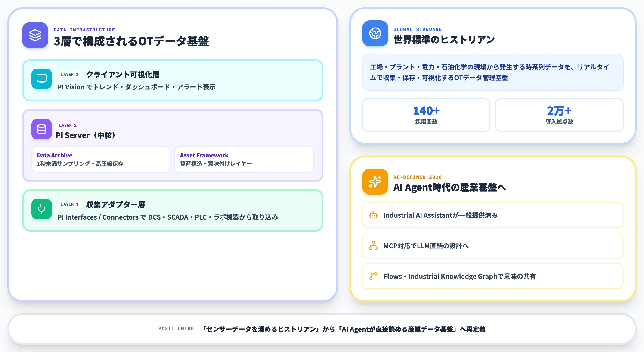Click the heading AI Agent時代の産業基盤へ
The height and width of the screenshot is (352, 644).
[450, 188]
